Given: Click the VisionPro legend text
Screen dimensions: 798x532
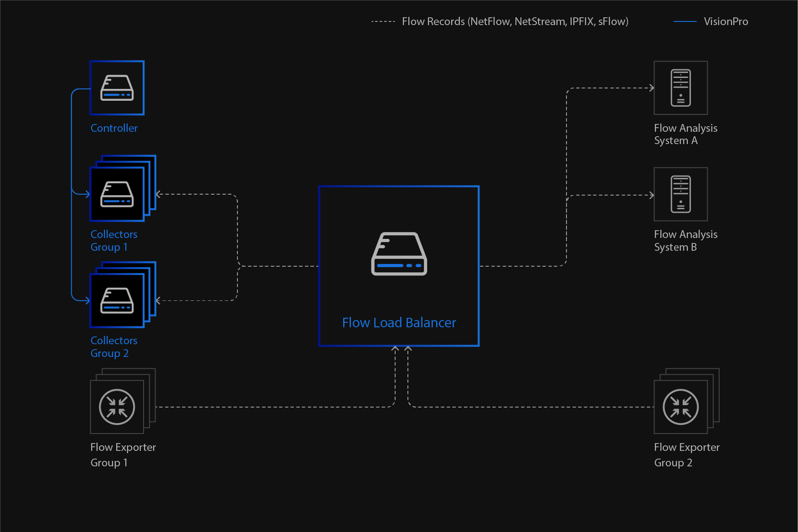Looking at the screenshot, I should (x=726, y=21).
